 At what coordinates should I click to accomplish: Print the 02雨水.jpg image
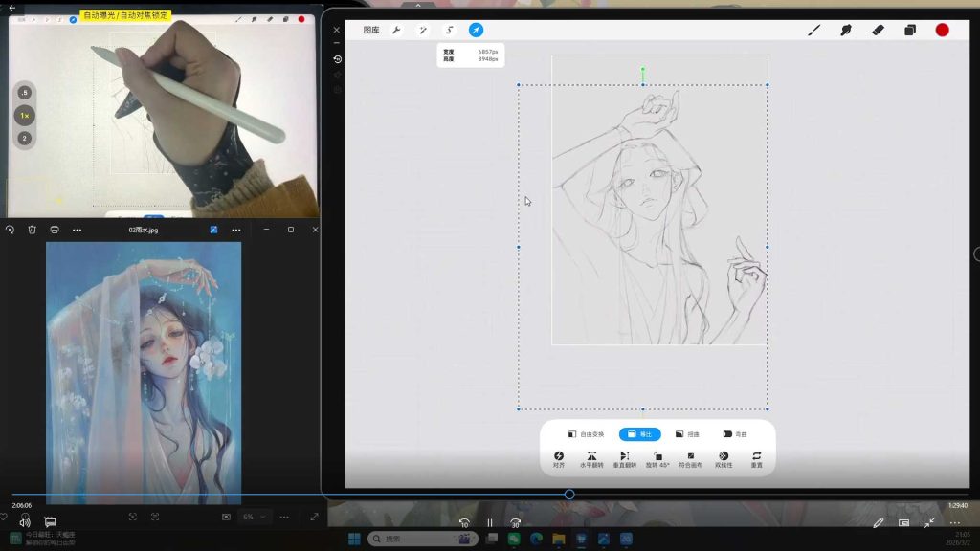pos(55,230)
